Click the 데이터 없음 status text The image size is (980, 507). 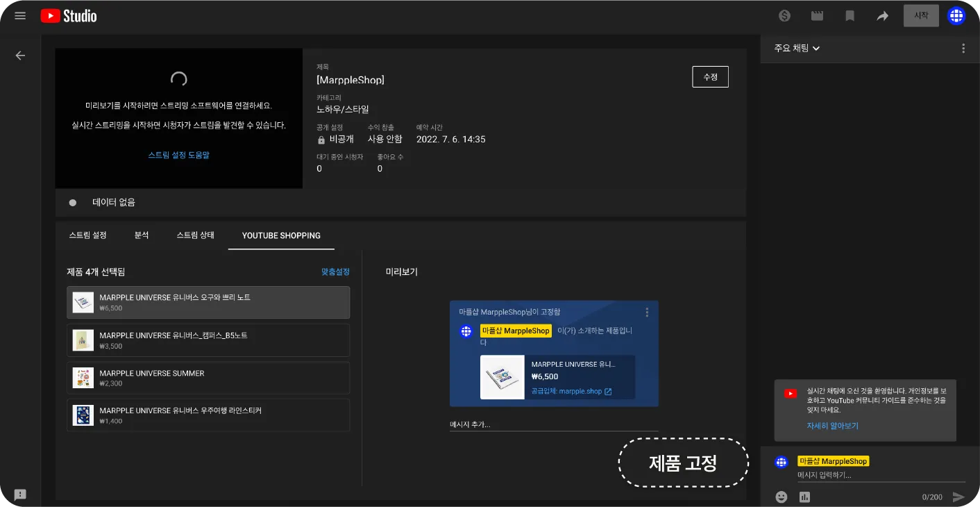point(114,203)
